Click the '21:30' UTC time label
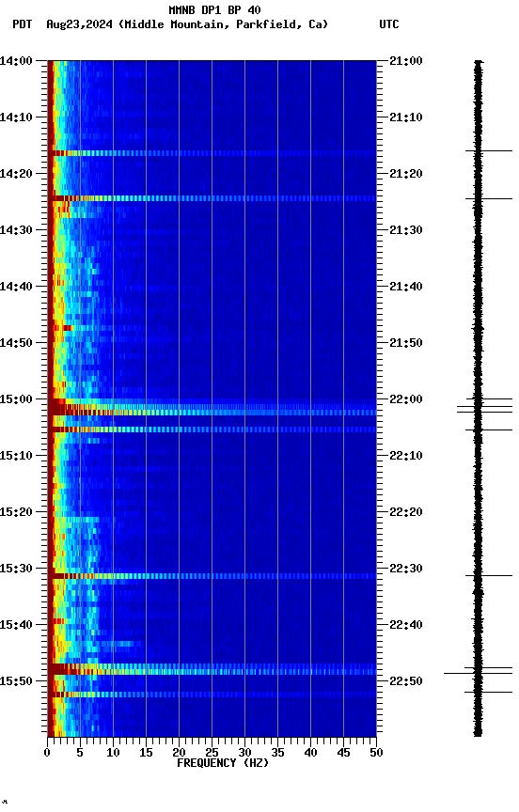Viewport: 519px width, 812px height. [406, 230]
